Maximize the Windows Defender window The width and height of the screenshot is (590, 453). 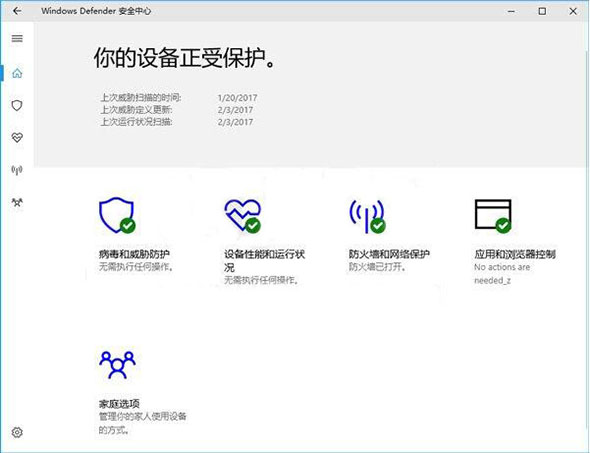click(542, 11)
